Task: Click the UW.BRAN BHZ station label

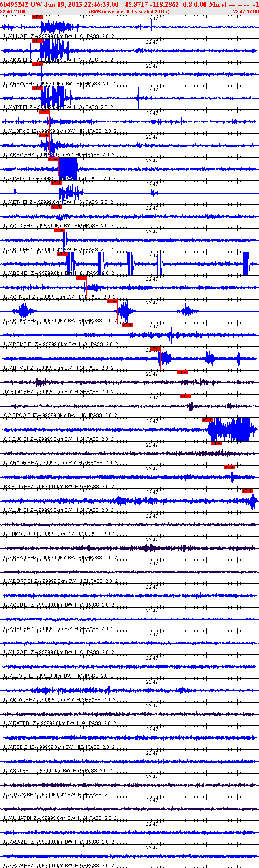Action: [21, 558]
